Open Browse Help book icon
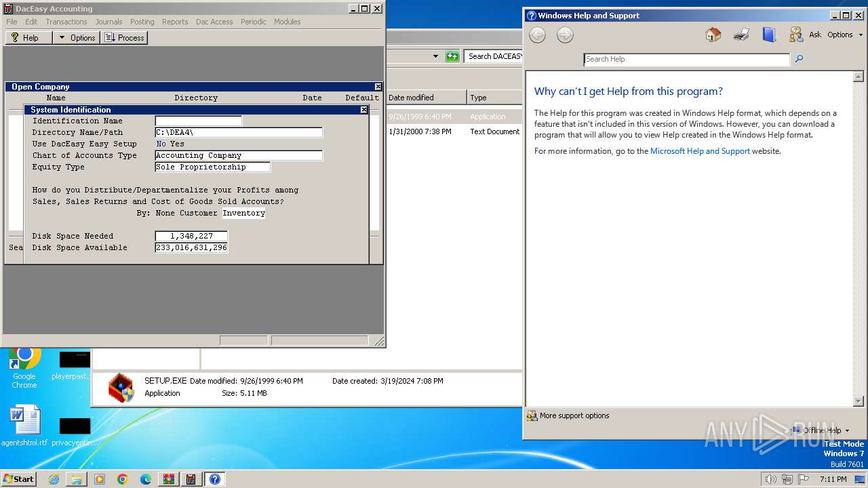Screen dimensions: 868x488 click(x=768, y=35)
